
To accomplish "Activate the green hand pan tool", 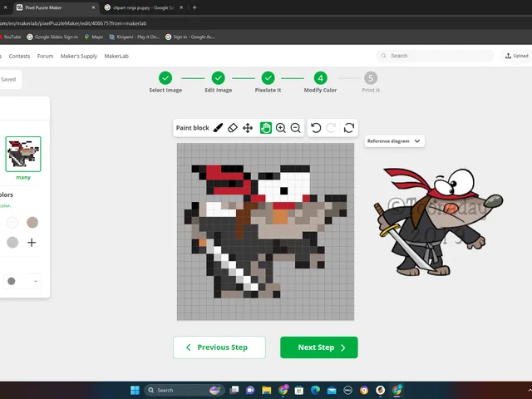I will point(266,128).
